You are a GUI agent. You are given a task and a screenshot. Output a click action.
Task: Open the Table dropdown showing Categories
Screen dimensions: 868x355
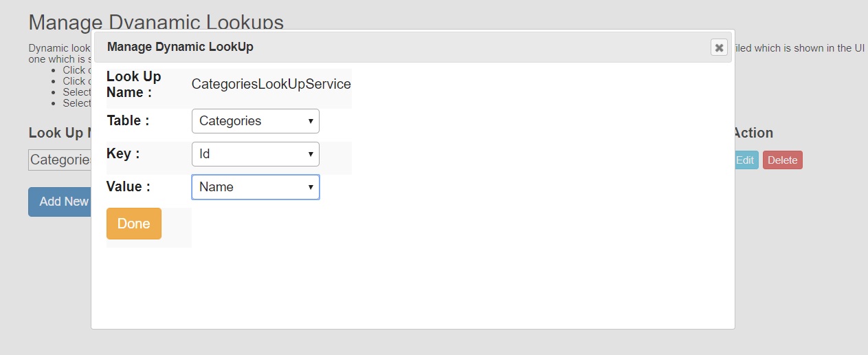click(x=255, y=121)
